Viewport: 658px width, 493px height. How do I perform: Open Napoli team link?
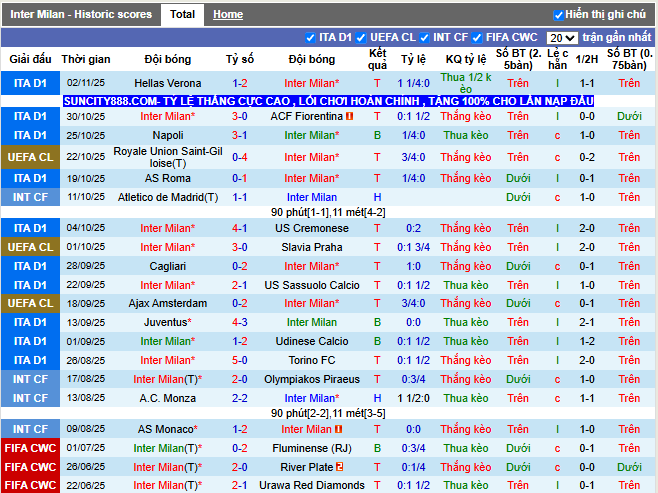pyautogui.click(x=167, y=135)
